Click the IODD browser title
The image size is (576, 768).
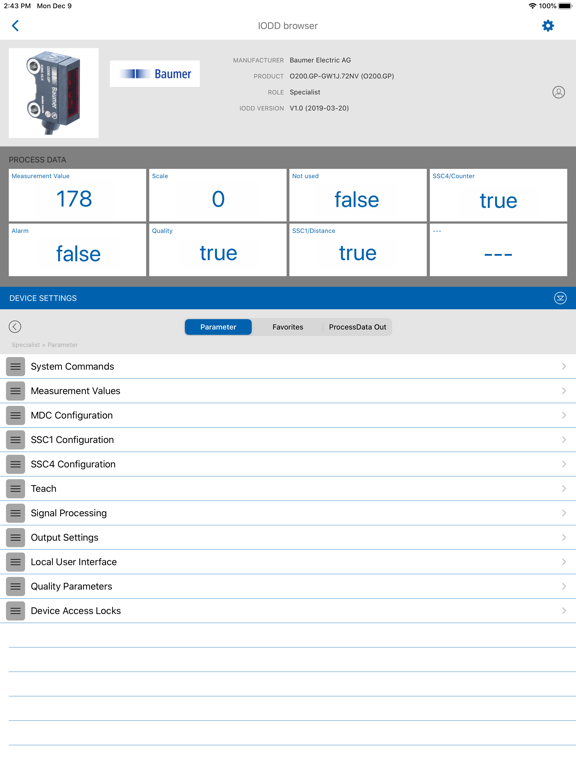pyautogui.click(x=288, y=25)
